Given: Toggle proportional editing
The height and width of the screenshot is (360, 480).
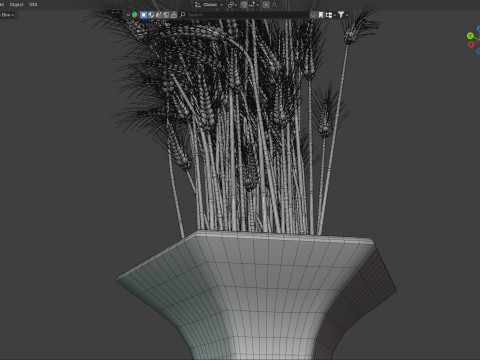Looking at the screenshot, I should click(266, 5).
